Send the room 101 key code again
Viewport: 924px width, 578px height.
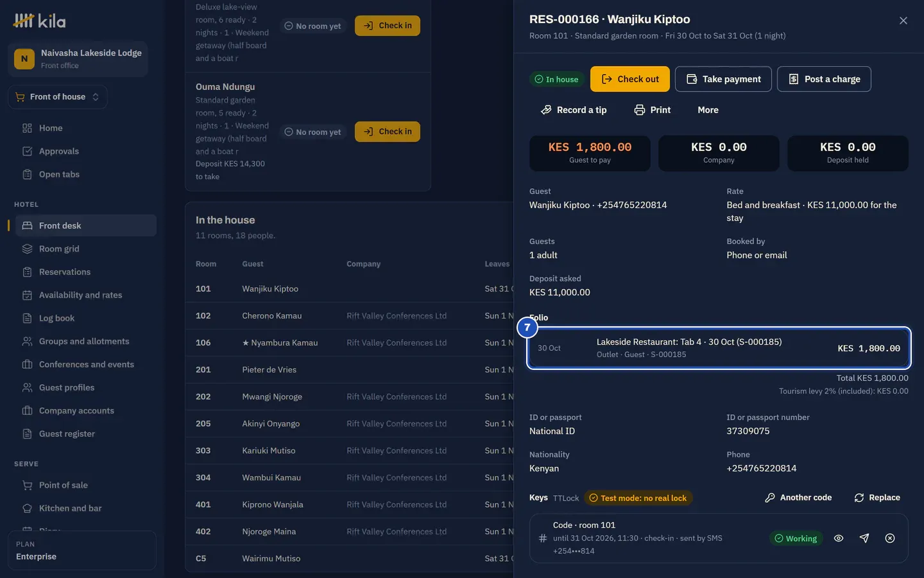[x=864, y=538]
